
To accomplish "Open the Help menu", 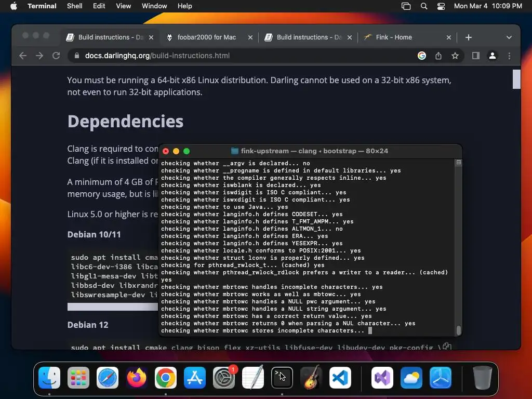I will [185, 6].
